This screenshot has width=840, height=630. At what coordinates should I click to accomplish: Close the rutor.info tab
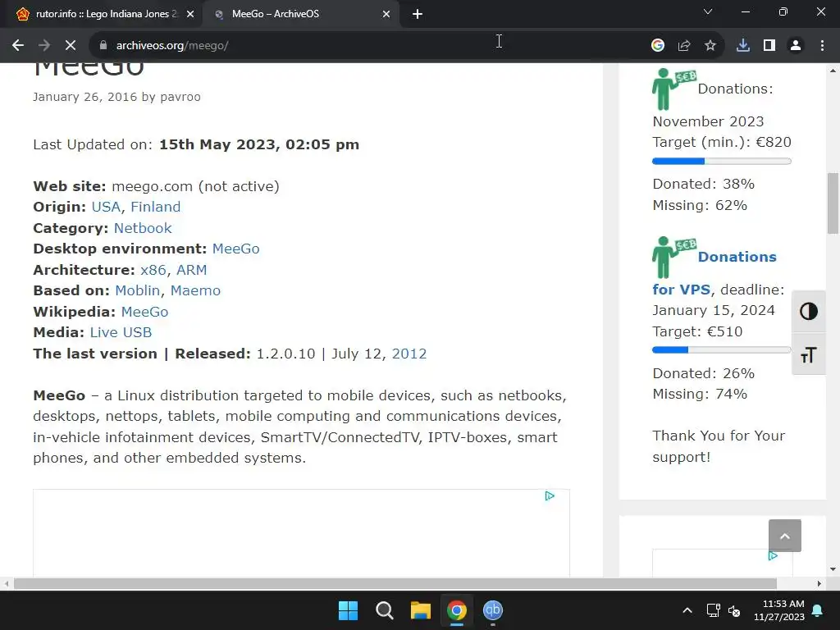[190, 14]
